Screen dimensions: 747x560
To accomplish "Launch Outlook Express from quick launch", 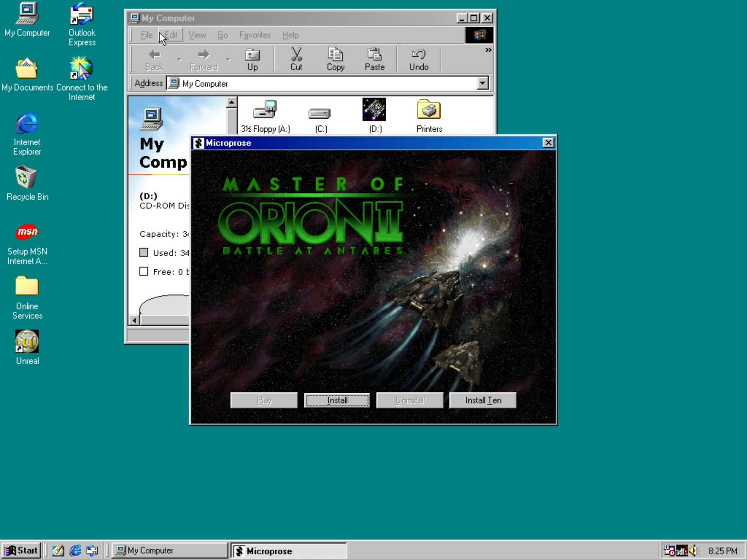I will pos(92,551).
